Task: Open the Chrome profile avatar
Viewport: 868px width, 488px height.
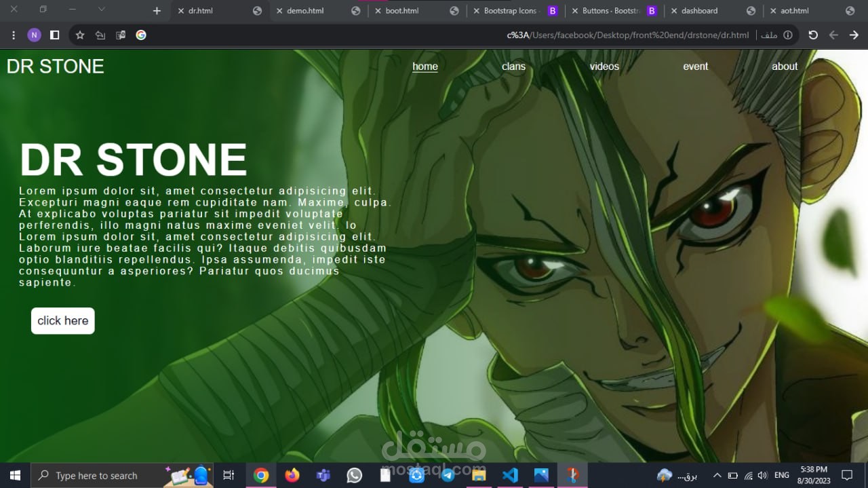Action: (34, 35)
